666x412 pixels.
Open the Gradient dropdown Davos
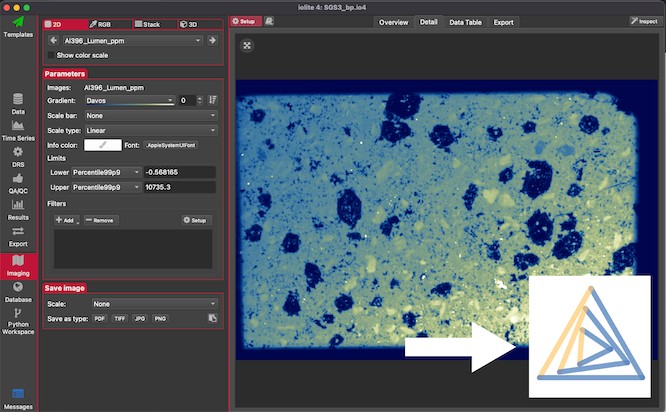point(130,101)
